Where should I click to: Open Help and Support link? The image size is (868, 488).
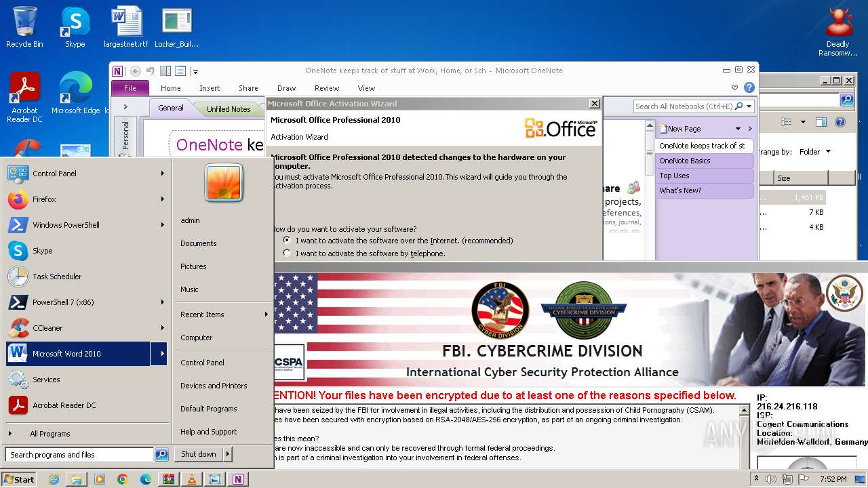pos(209,432)
